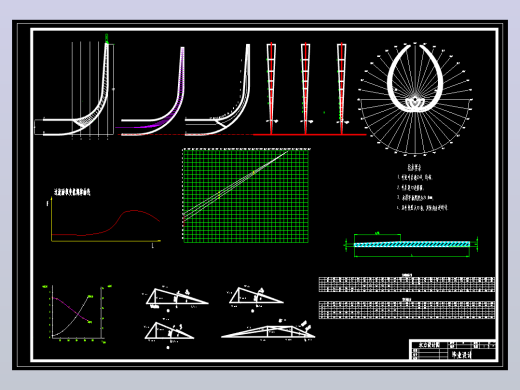The width and height of the screenshot is (520, 390).
Task: Click the lower-left velocity triangle diagram
Action: (169, 333)
